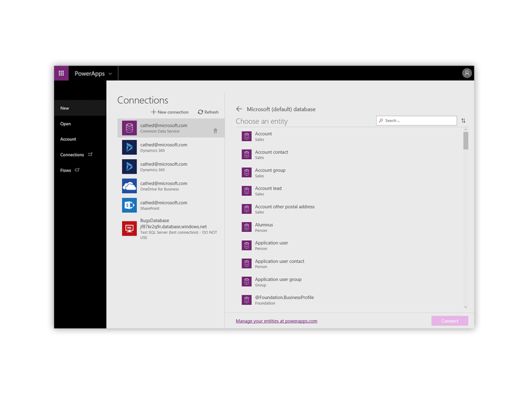
Task: Click the Microsoft (default) database heading
Action: [x=281, y=109]
